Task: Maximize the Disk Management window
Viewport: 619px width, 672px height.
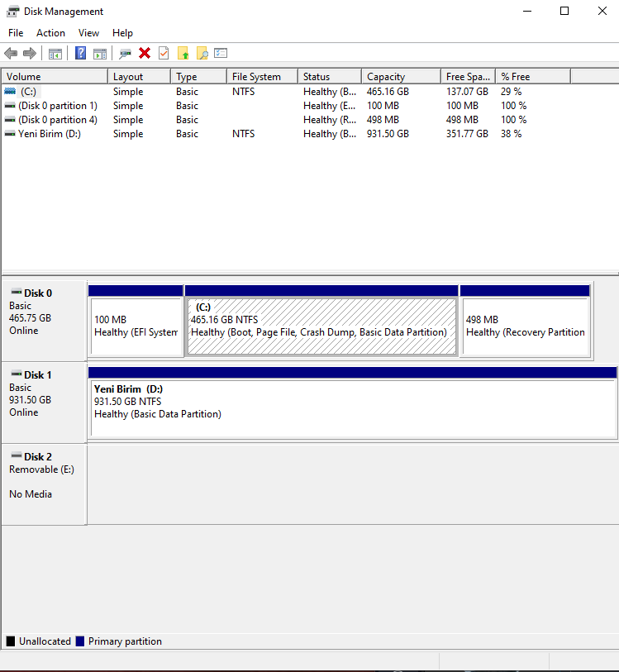Action: tap(564, 11)
